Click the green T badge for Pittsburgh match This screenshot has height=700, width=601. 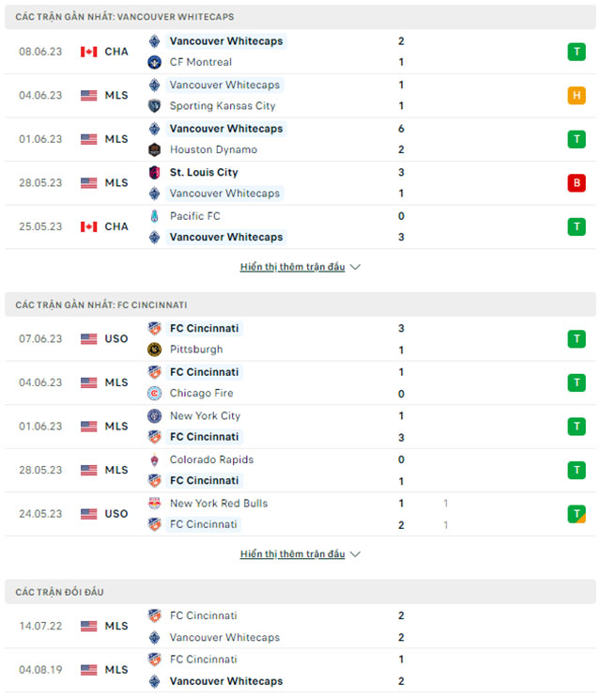[576, 339]
